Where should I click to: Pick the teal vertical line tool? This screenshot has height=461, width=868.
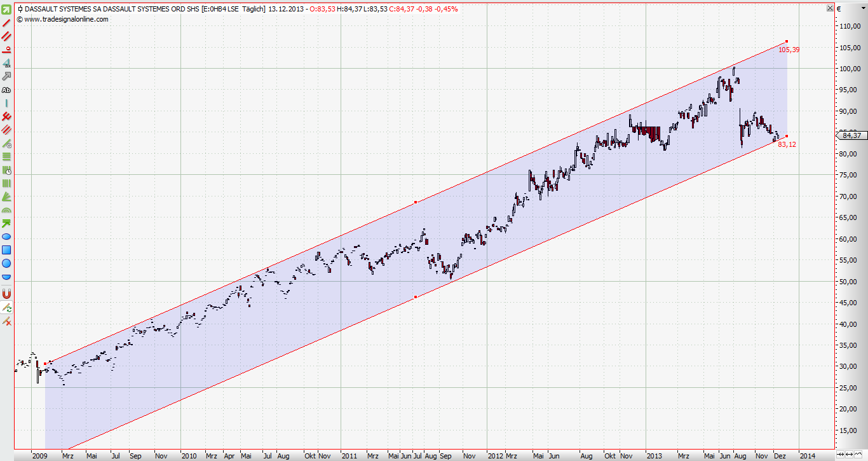[6, 103]
